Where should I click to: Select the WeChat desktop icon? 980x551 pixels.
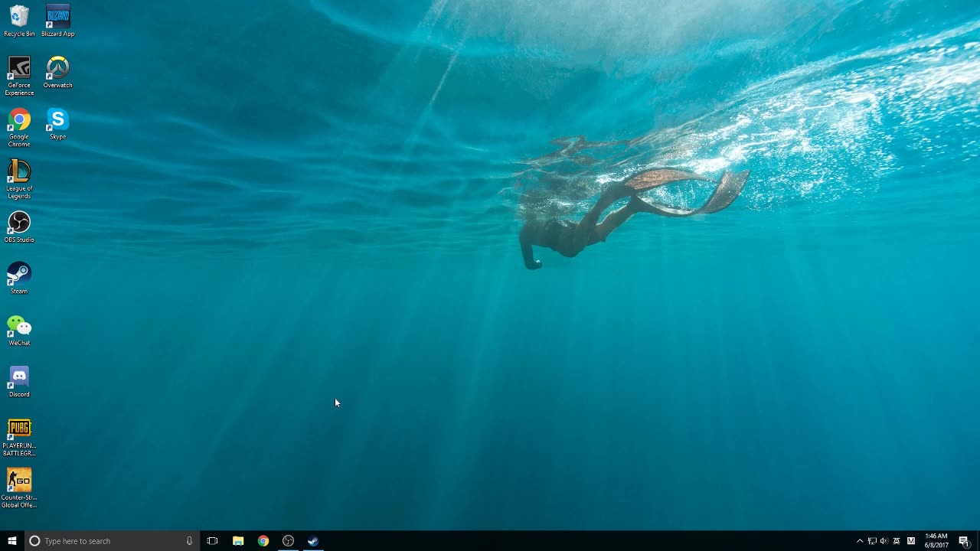click(19, 331)
